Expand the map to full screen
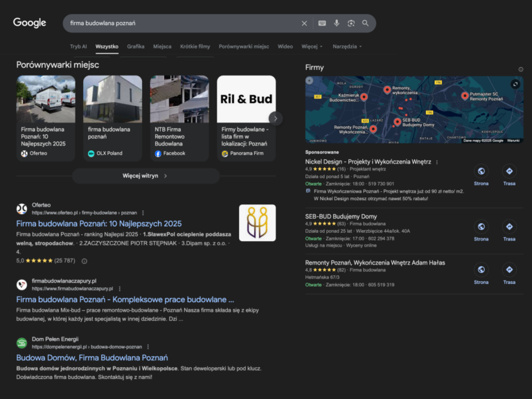Viewport: 532px width, 399px height. click(515, 84)
